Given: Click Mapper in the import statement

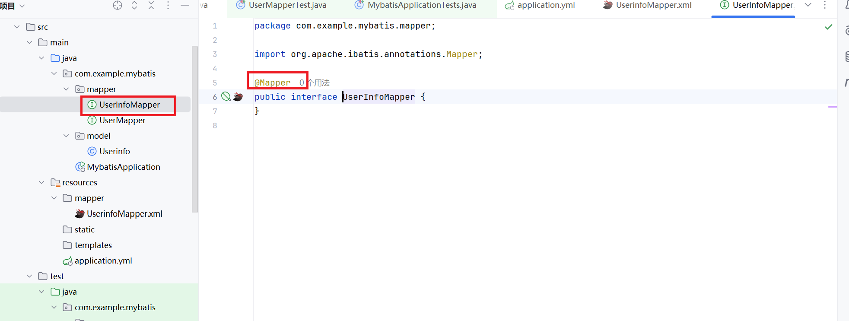Looking at the screenshot, I should pyautogui.click(x=462, y=54).
